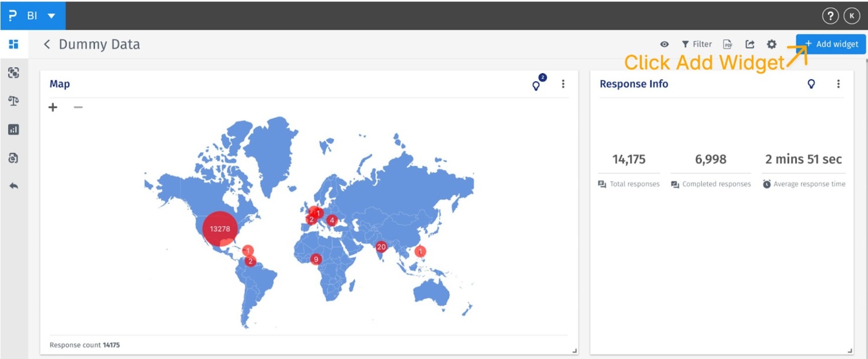Click the Filter option in toolbar
Viewport: 868px width, 359px height.
pos(697,44)
